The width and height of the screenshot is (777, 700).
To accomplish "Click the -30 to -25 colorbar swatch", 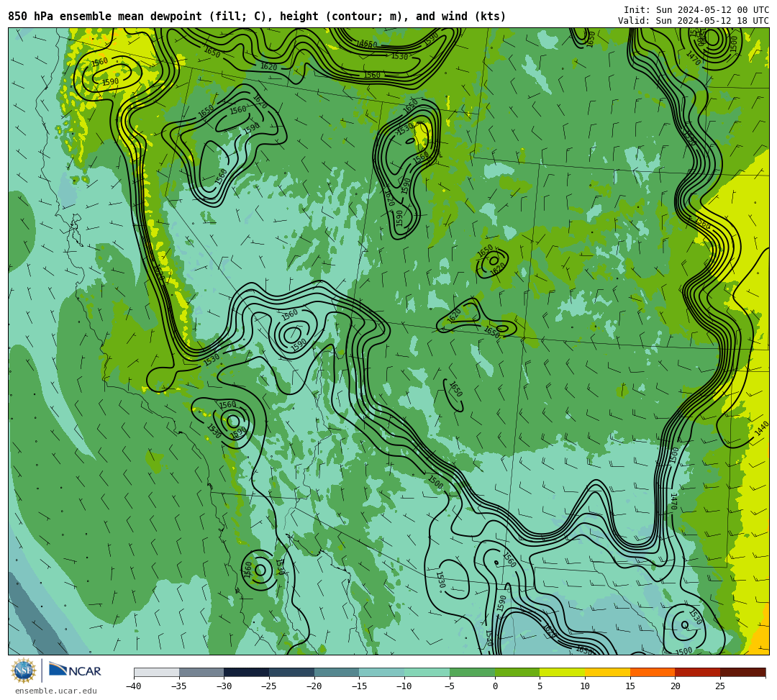I will pos(247,672).
